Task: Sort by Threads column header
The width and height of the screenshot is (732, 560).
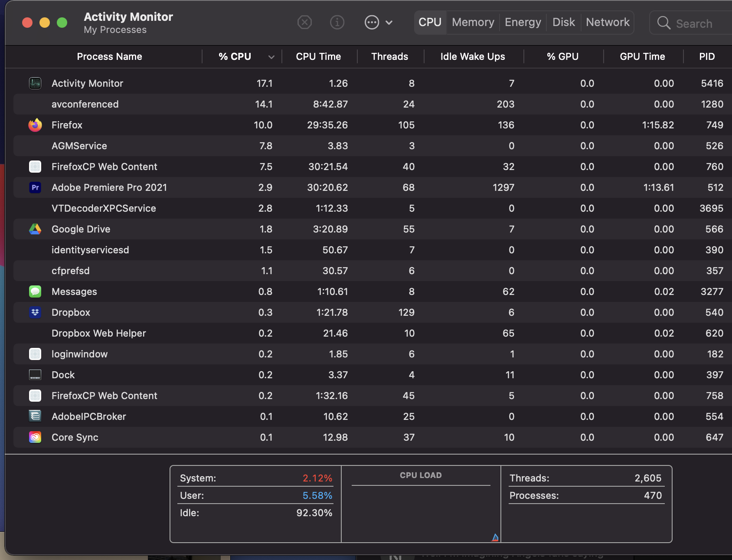Action: 389,56
